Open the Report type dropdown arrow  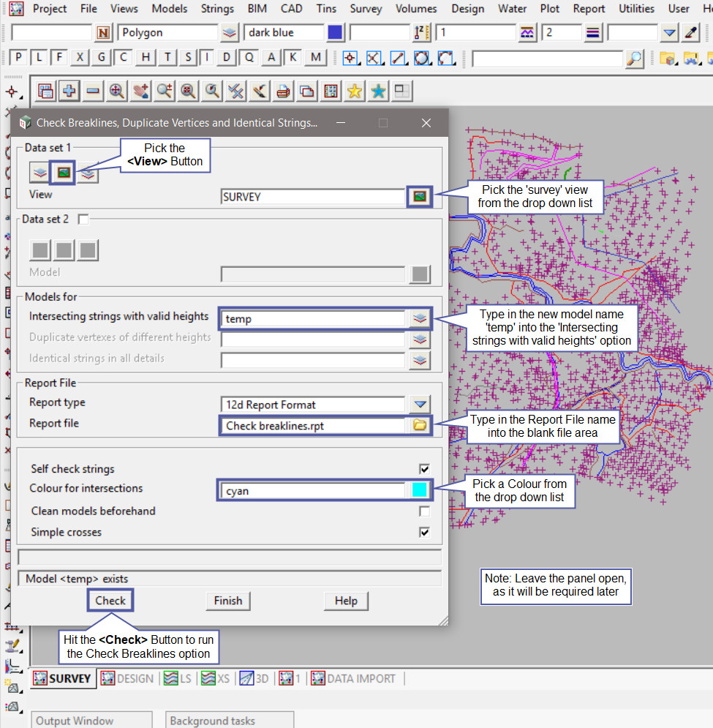pos(419,405)
